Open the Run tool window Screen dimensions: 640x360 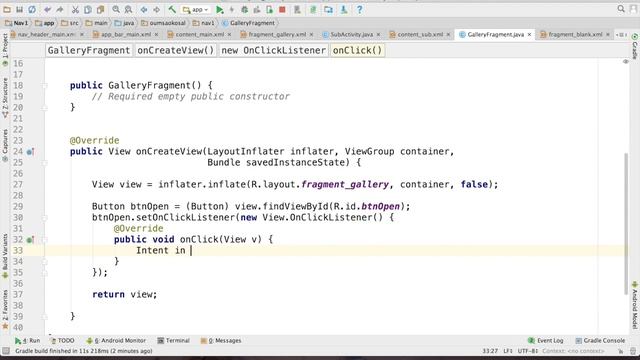[x=28, y=340]
